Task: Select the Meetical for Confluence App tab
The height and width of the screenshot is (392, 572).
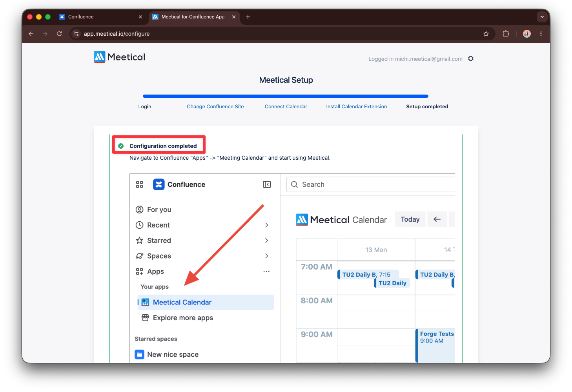Action: 194,17
